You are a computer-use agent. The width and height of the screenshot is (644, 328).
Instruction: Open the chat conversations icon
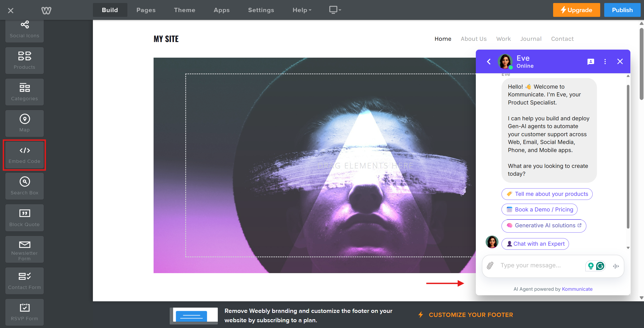(x=591, y=62)
